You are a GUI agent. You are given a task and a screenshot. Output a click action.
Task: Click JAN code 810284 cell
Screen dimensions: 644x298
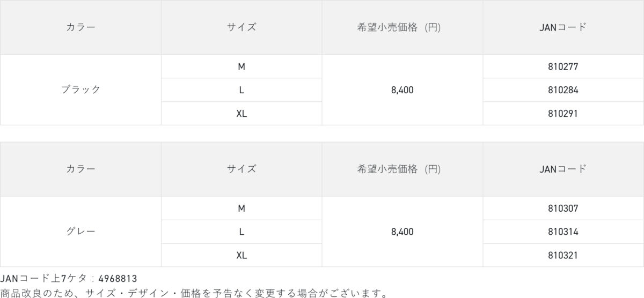tap(563, 90)
